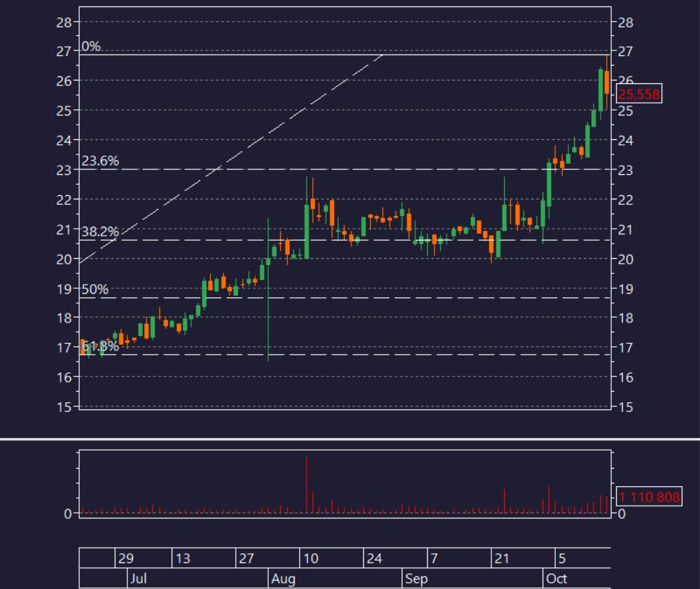Image resolution: width=700 pixels, height=589 pixels.
Task: Click date marker 7 on time axis
Action: [434, 558]
